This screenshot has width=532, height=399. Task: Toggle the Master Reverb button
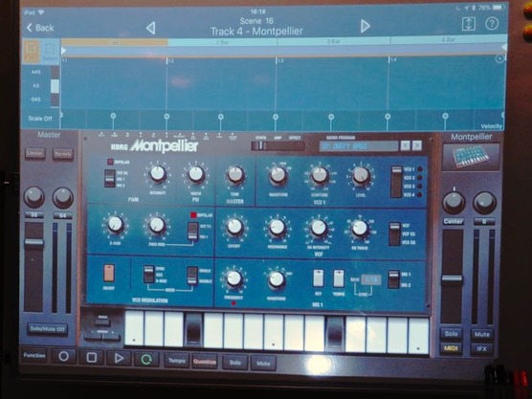point(63,154)
